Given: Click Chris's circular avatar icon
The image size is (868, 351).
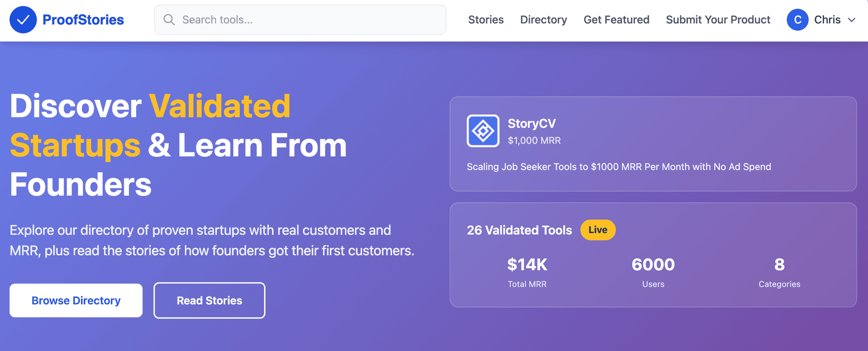Looking at the screenshot, I should point(798,19).
